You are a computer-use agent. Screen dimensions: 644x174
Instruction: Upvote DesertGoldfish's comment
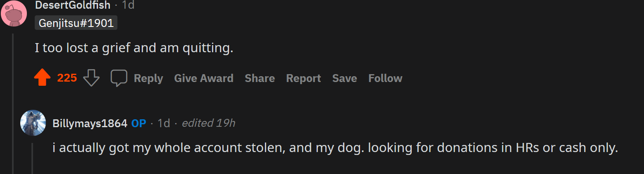coord(42,78)
